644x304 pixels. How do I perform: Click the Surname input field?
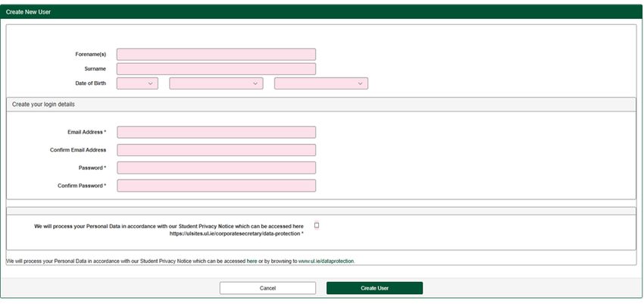click(x=216, y=68)
